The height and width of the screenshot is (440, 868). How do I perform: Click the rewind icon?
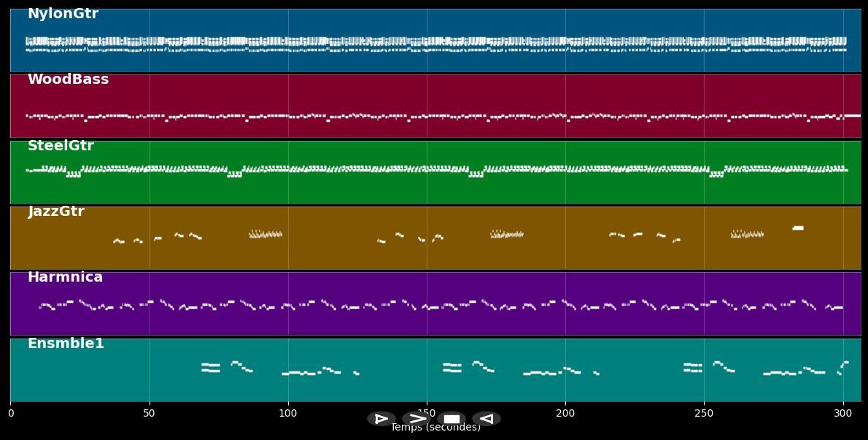point(486,418)
